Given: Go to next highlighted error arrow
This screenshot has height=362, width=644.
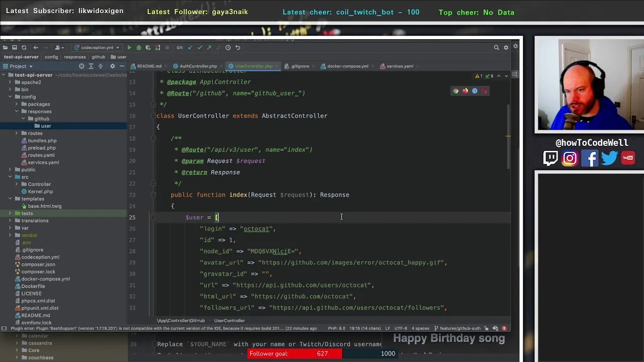Looking at the screenshot, I should [506, 76].
